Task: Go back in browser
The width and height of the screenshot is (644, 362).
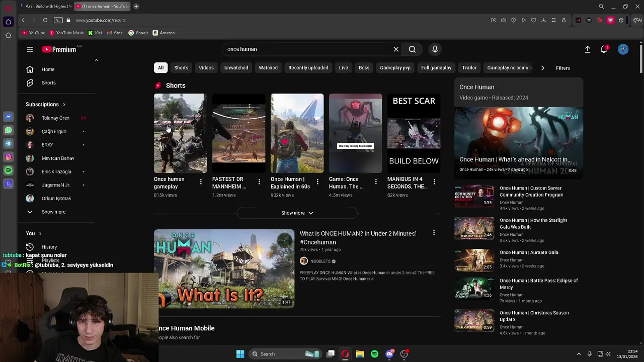Action: pos(23,20)
